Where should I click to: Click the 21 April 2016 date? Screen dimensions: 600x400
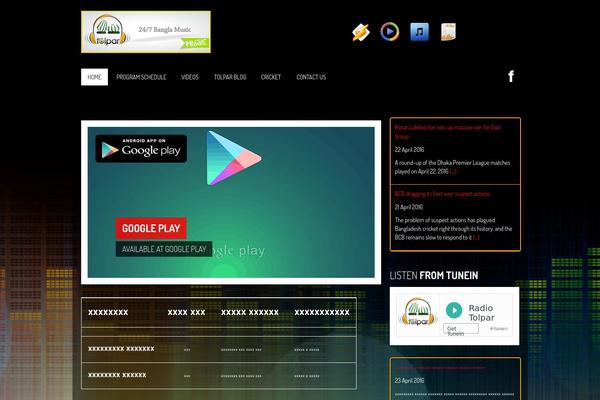tap(409, 207)
